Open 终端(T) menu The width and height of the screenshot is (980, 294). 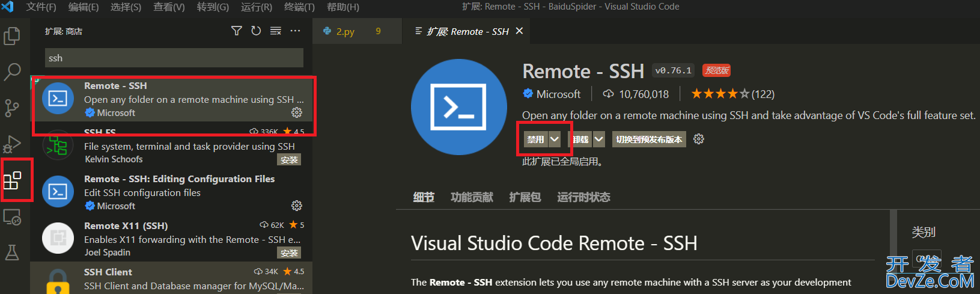point(299,7)
